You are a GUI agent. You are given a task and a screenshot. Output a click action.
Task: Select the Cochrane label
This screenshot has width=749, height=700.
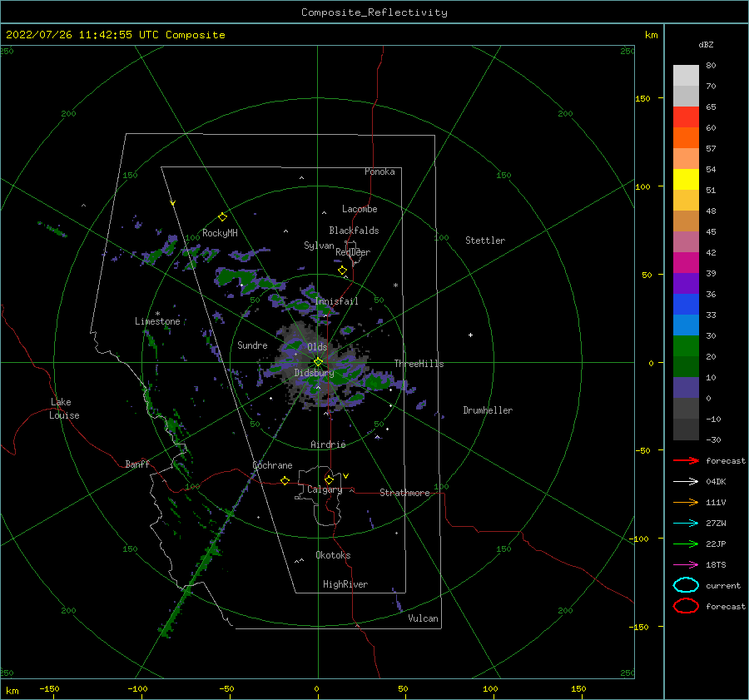coord(272,465)
